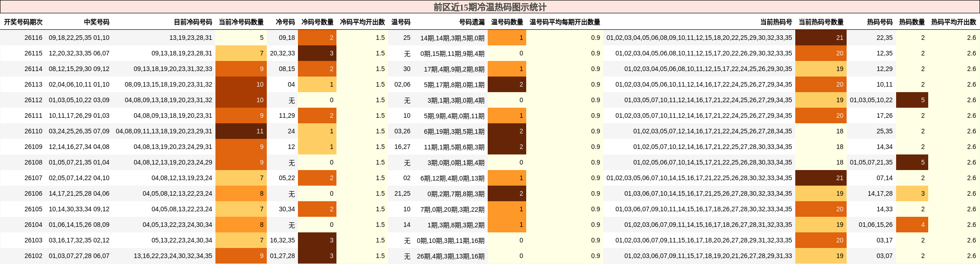Click the 号码遗漏 column header
This screenshot has width=980, height=264.
[x=472, y=22]
